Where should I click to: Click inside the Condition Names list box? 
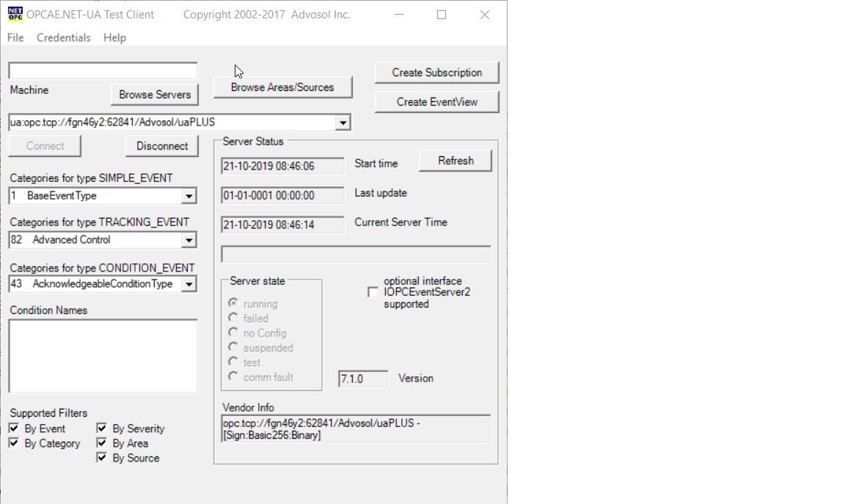pos(103,356)
